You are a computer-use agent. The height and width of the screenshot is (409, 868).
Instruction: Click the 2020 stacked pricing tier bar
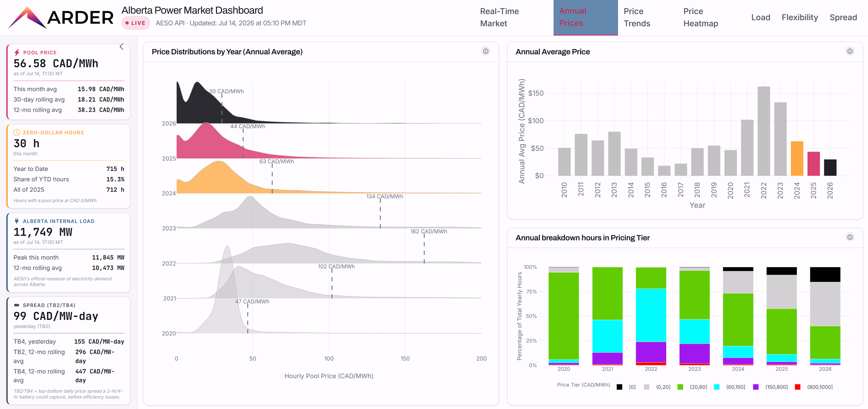[x=564, y=316]
